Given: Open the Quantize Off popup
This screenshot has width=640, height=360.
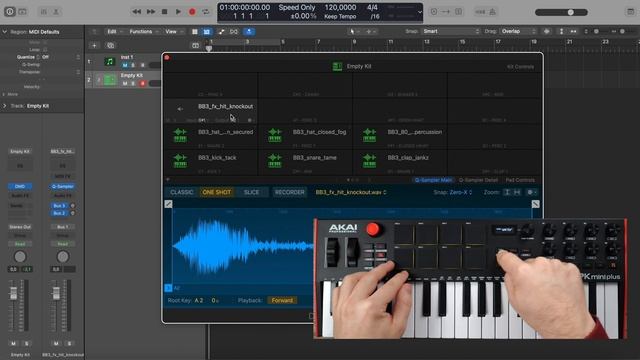Looking at the screenshot, I should coord(44,57).
